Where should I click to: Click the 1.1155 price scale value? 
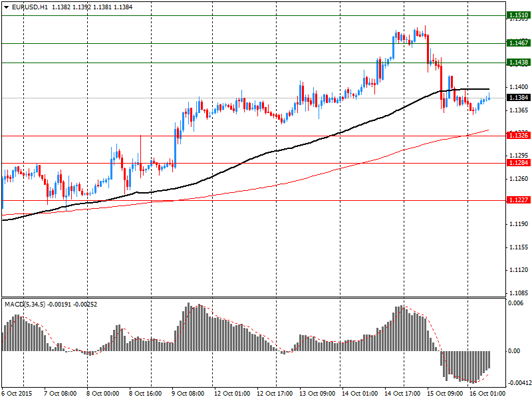tap(519, 247)
